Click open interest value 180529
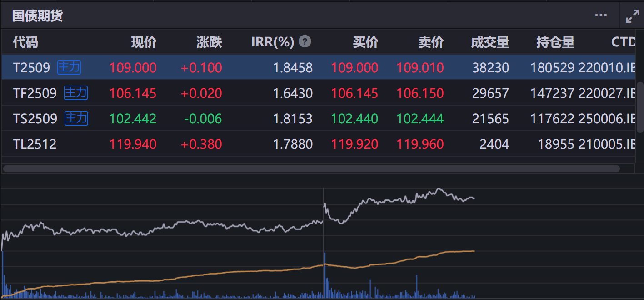This screenshot has width=644, height=300. [553, 68]
